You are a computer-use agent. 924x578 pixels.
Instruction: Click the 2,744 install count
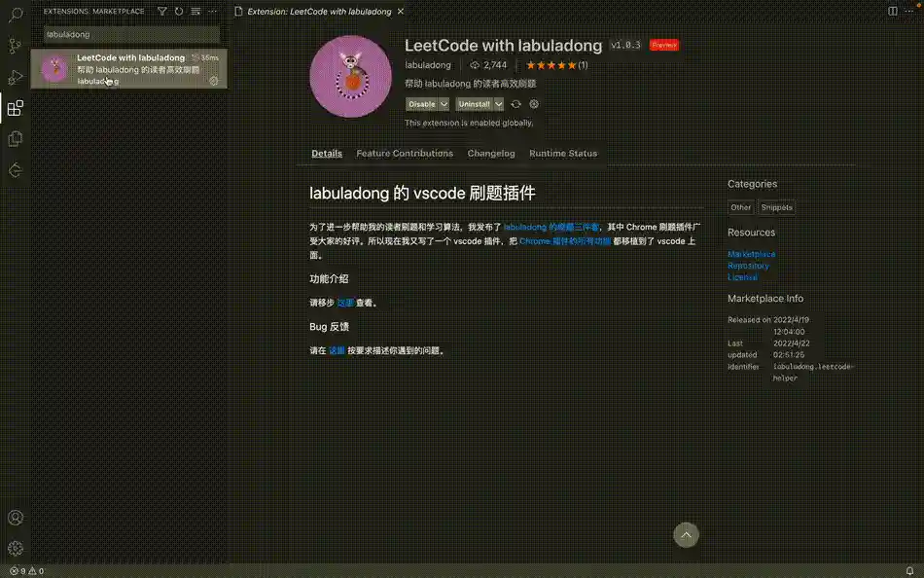click(x=488, y=65)
